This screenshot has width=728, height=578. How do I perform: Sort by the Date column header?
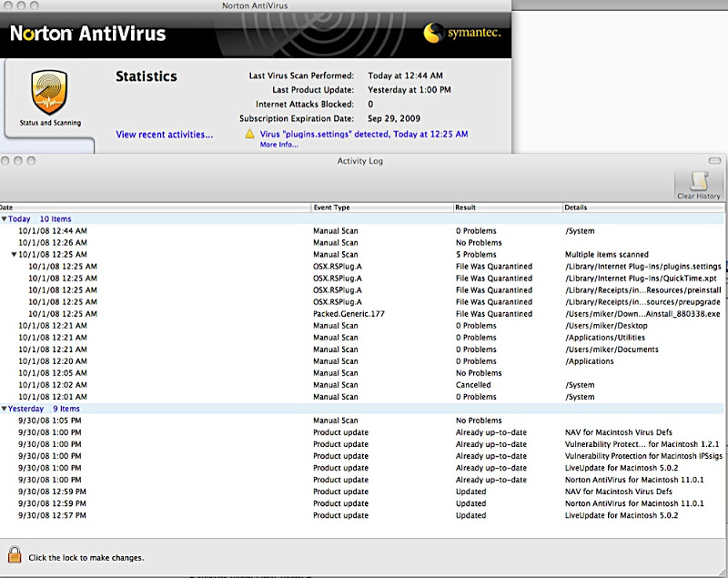pyautogui.click(x=155, y=208)
